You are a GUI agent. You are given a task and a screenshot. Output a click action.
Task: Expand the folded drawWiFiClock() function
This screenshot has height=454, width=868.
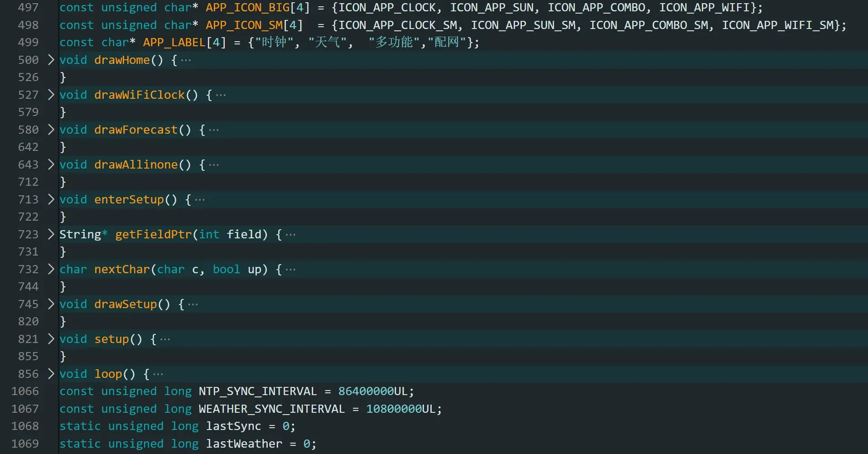coord(51,95)
